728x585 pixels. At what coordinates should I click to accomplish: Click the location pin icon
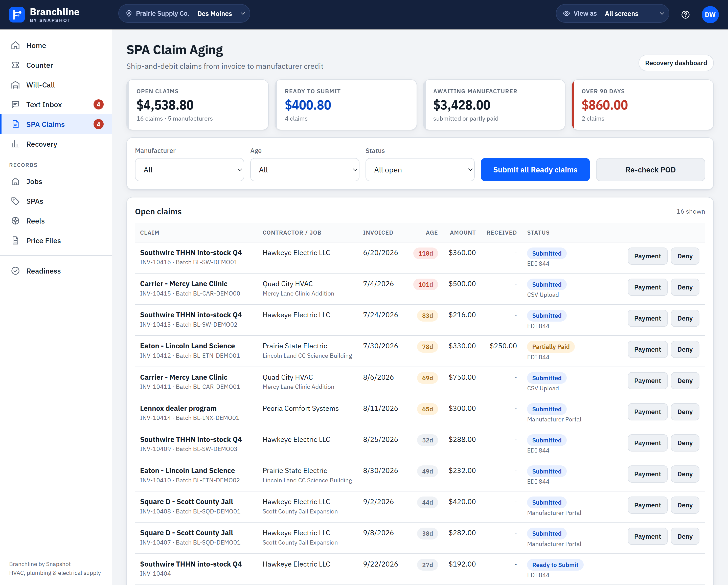[x=129, y=13]
